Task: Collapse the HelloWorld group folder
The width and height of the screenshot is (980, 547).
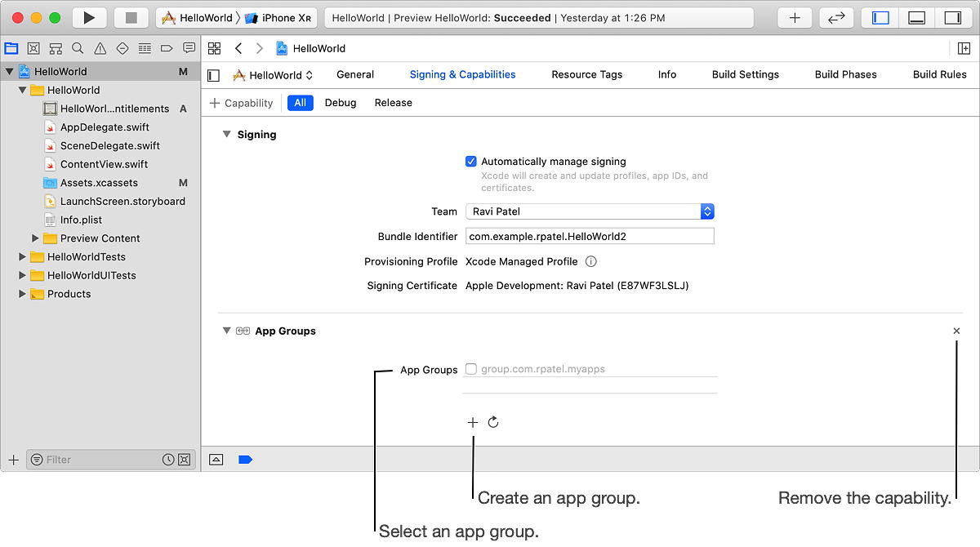Action: tap(22, 91)
